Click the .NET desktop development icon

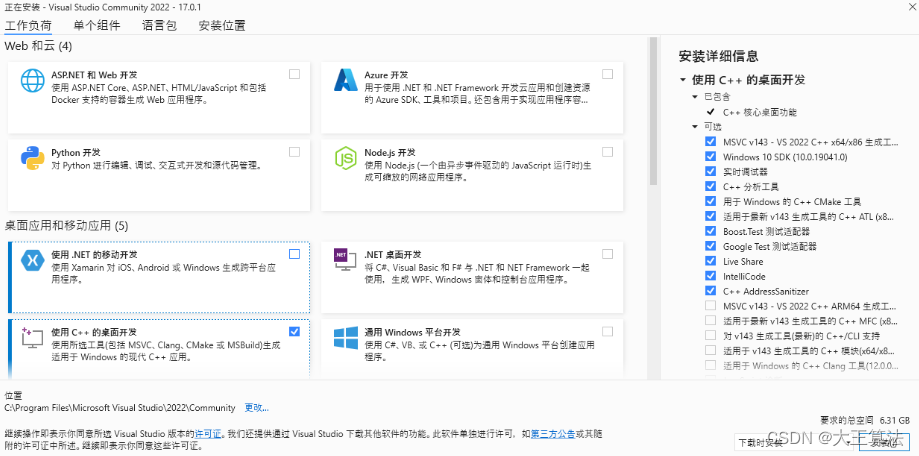tap(346, 260)
